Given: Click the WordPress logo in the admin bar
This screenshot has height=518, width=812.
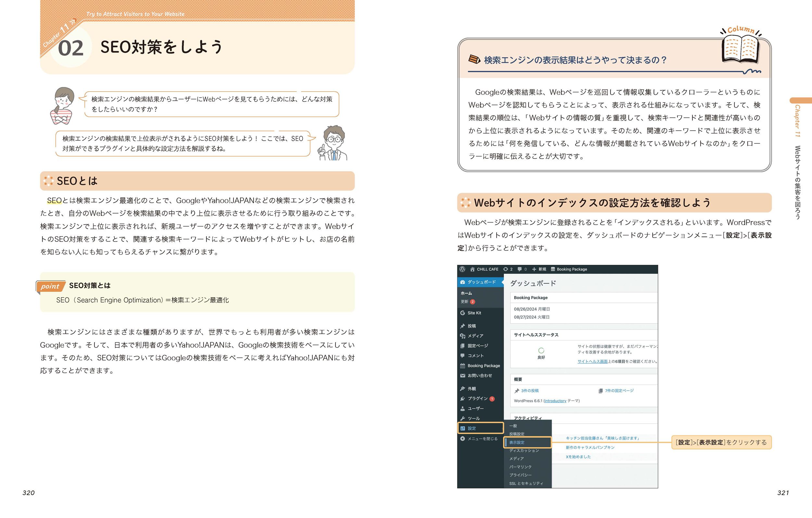Looking at the screenshot, I should point(462,269).
